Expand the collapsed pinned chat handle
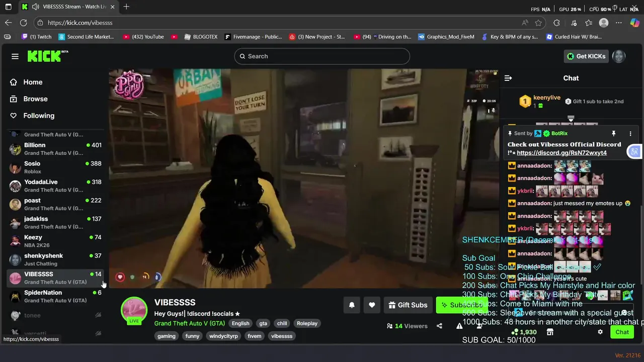Image resolution: width=644 pixels, height=362 pixels. [x=571, y=119]
